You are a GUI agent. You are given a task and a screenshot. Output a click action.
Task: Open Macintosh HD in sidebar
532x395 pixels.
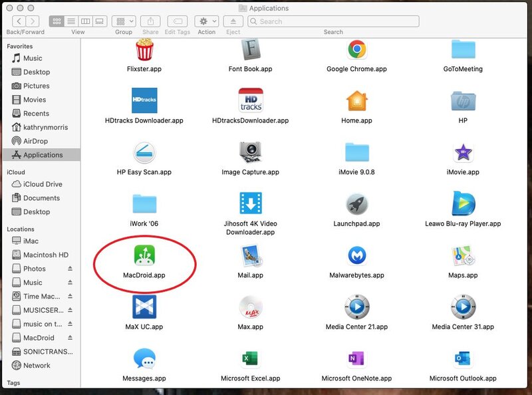(x=41, y=255)
